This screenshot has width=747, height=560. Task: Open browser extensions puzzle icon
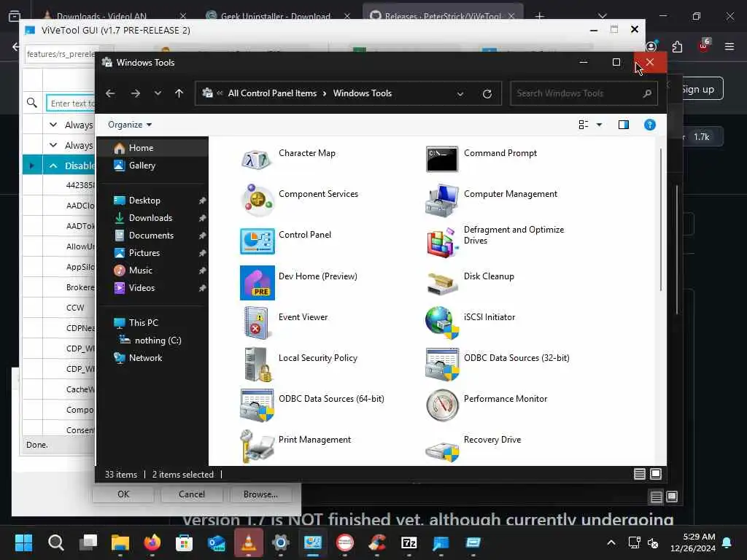tap(677, 47)
